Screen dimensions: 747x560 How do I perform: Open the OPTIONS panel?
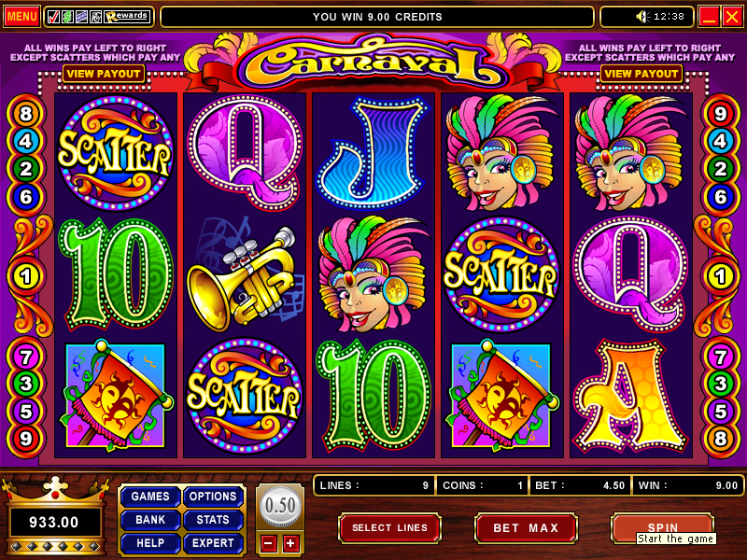point(213,497)
